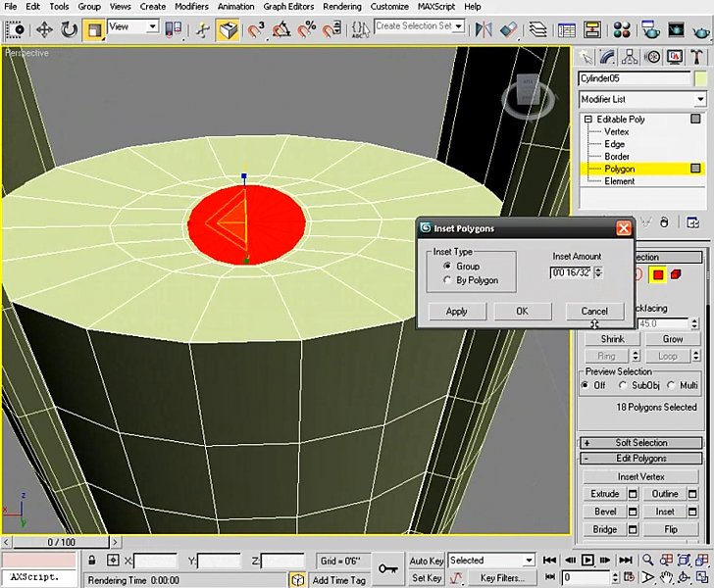The height and width of the screenshot is (588, 714).
Task: Click Apply in the Inset Polygons dialog
Action: (457, 311)
